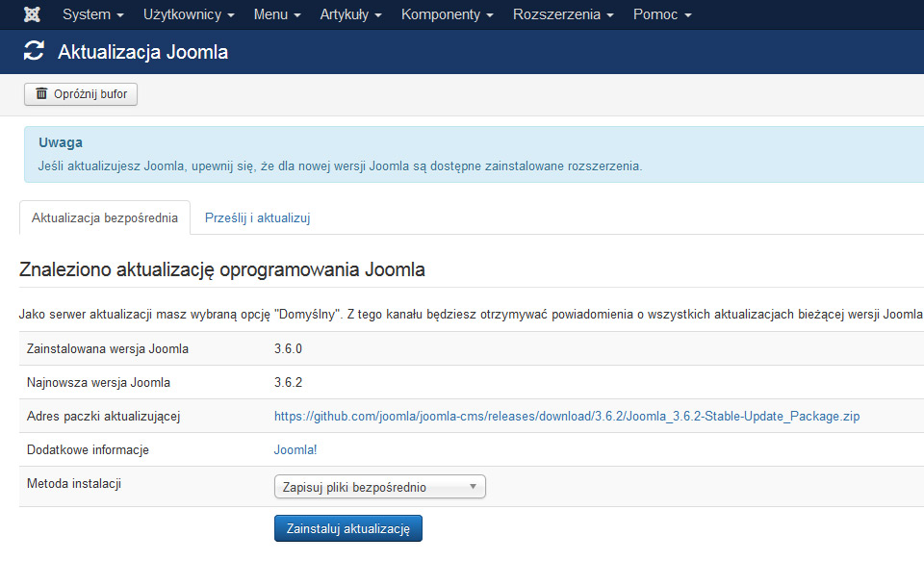Open the Menu dropdown in the top bar
Screen dimensions: 924x561
tap(277, 14)
